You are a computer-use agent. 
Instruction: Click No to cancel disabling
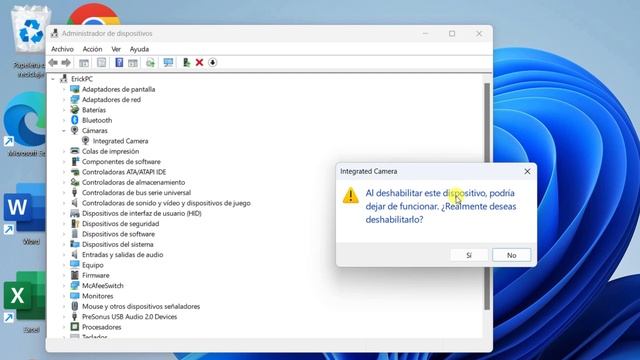coord(511,255)
